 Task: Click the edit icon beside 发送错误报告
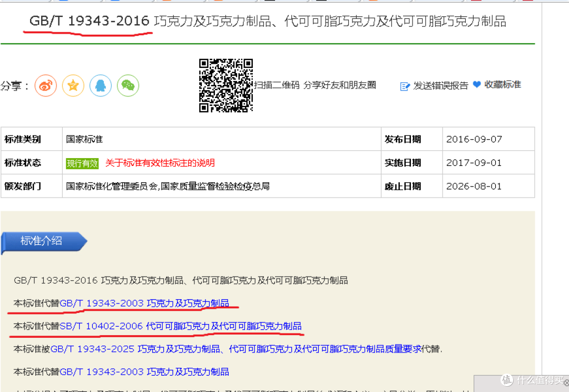(405, 86)
